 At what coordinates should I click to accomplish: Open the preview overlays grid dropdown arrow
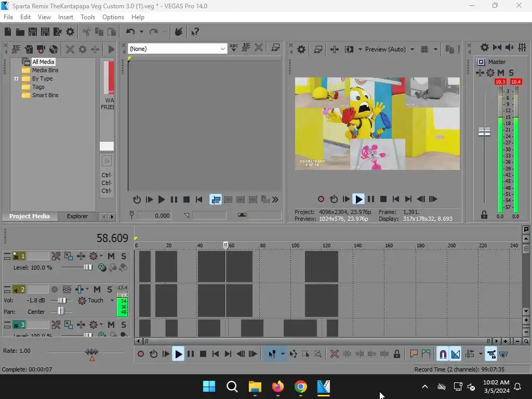(436, 49)
